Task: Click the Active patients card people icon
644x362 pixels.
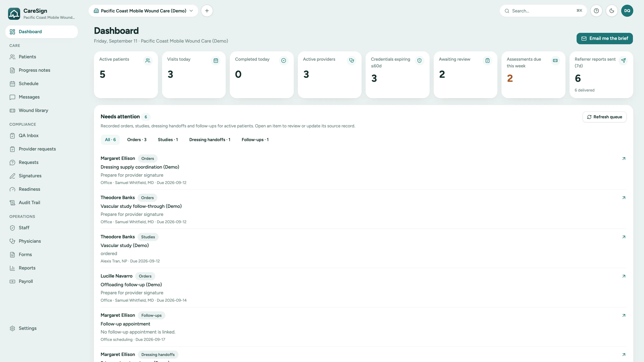Action: pyautogui.click(x=148, y=61)
